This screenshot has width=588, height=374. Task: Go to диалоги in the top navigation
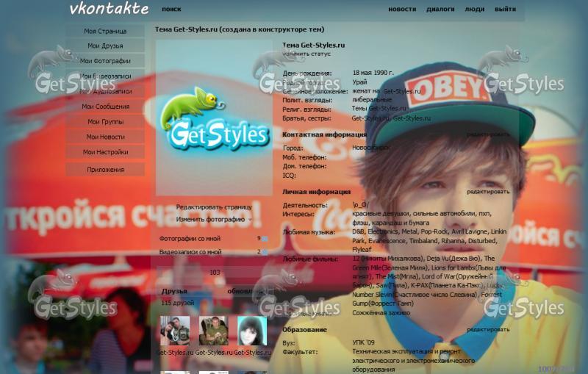click(x=440, y=9)
